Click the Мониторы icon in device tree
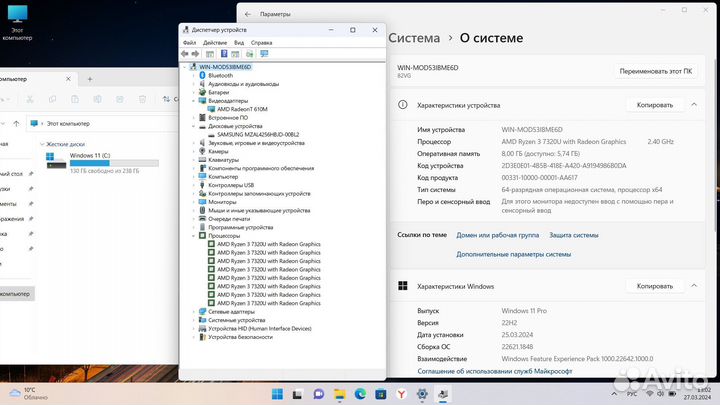Screen dimensions: 720x405 tap(202, 202)
